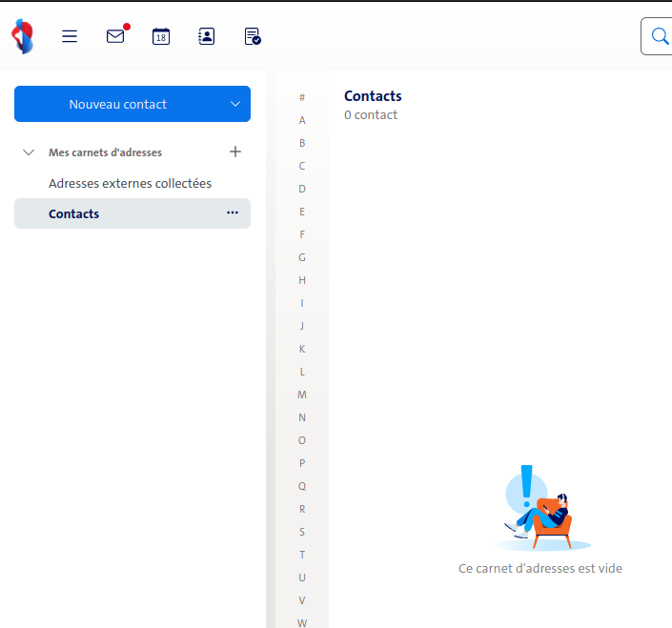Open the Contacts folder three-dot options
Screen dimensions: 672x628
point(233,213)
